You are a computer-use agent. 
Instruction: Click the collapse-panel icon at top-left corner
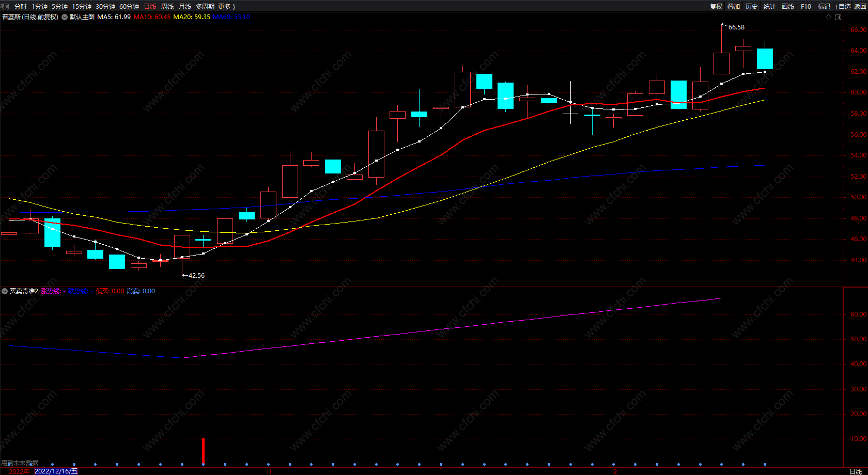6,6
